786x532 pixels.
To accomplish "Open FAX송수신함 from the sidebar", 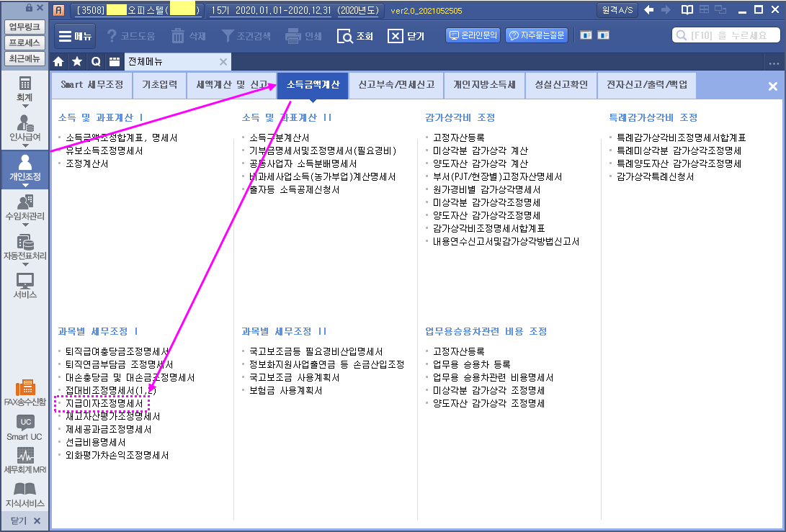I will click(24, 393).
